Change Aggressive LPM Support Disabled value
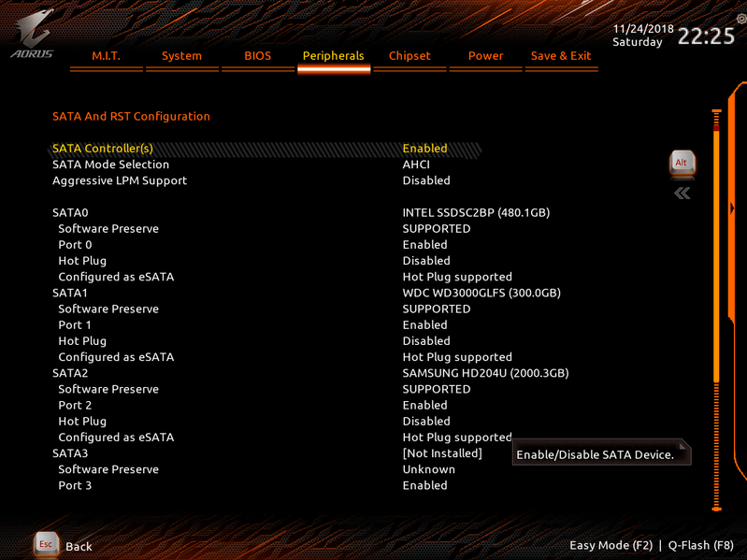Viewport: 747px width, 560px height. pos(426,180)
